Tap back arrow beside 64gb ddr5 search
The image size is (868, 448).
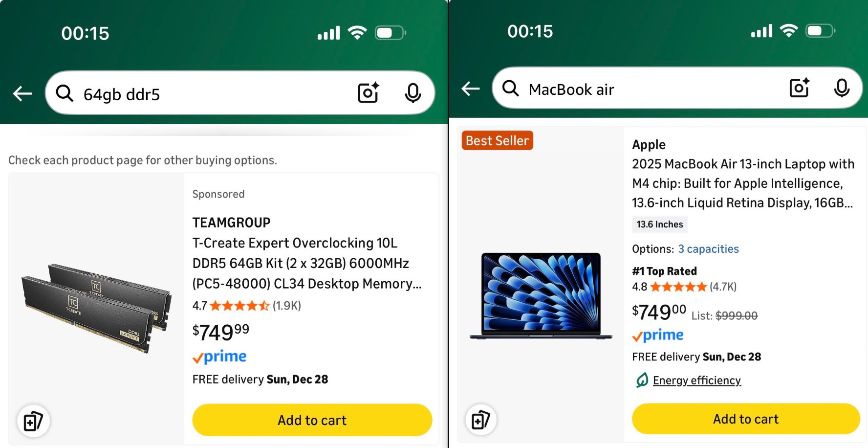click(x=22, y=93)
